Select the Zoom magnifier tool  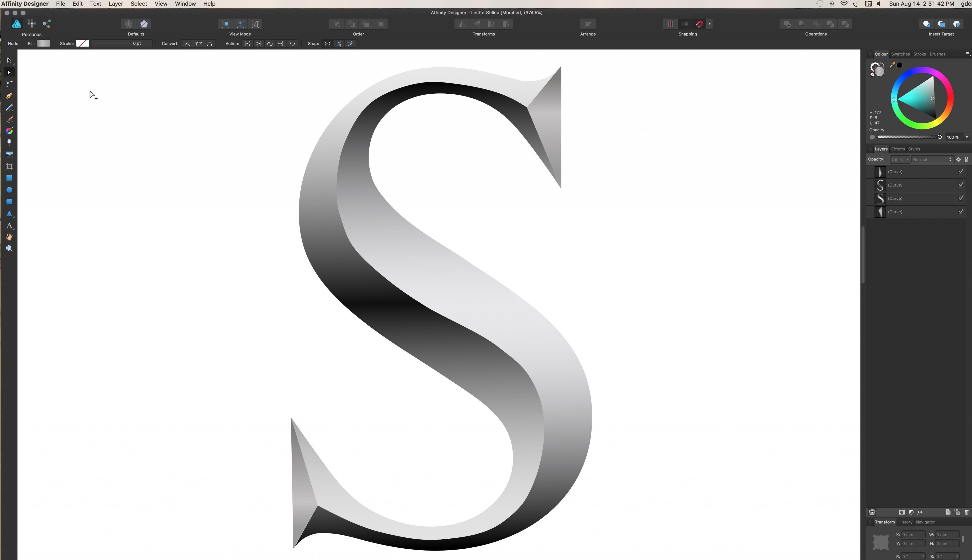click(9, 248)
